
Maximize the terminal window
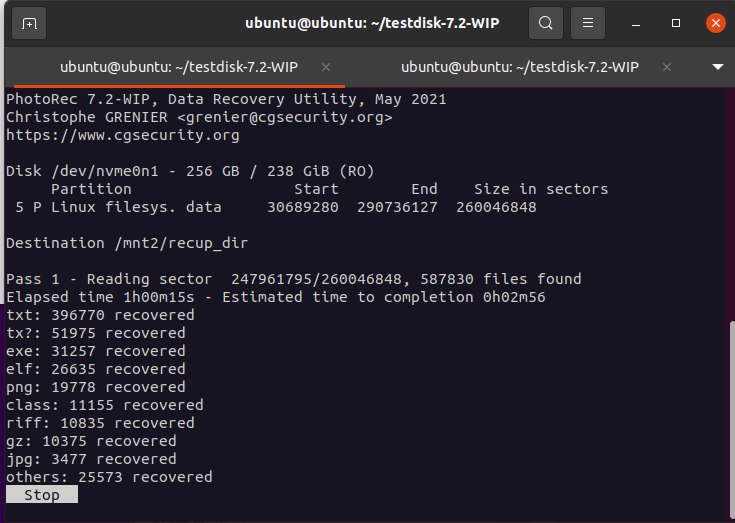pyautogui.click(x=676, y=23)
